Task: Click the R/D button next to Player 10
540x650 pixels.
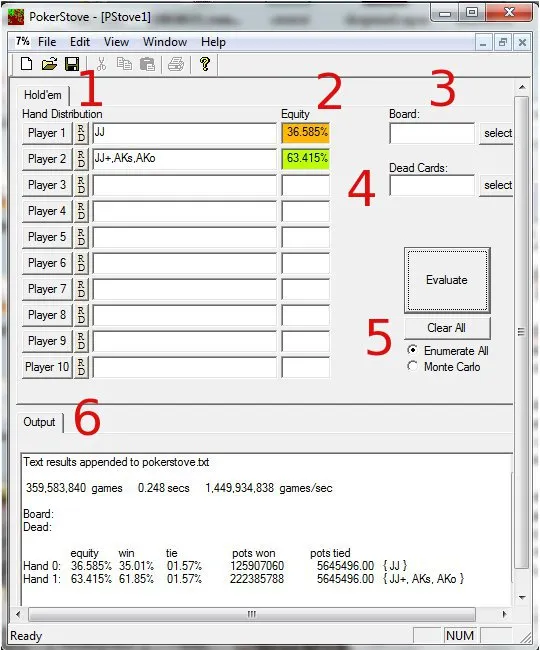Action: (x=81, y=367)
